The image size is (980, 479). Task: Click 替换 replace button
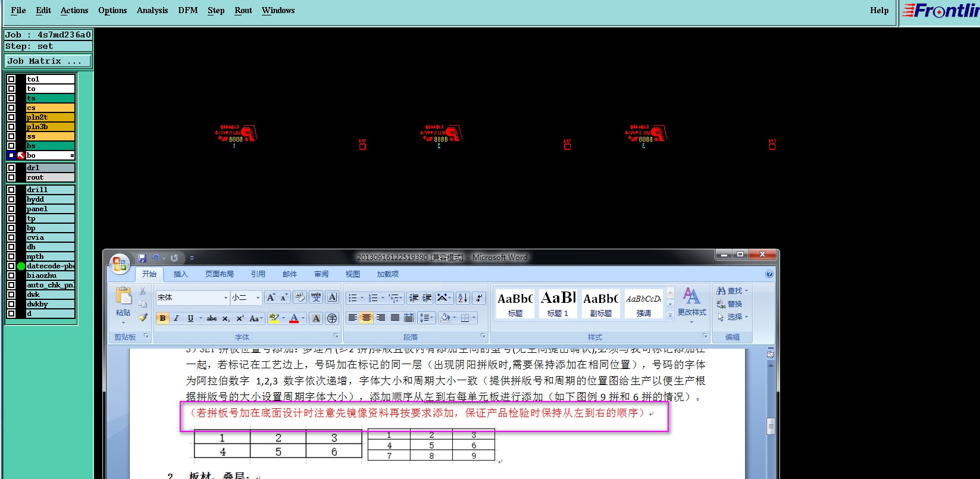tap(730, 304)
